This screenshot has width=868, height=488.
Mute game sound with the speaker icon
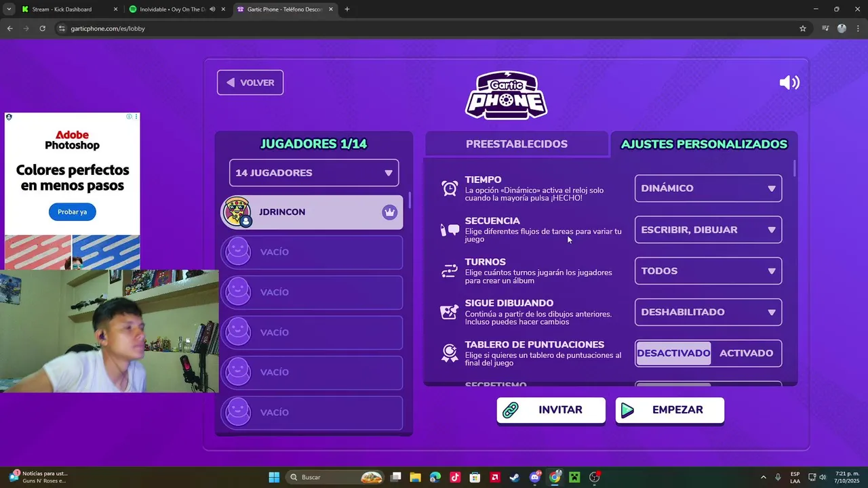pos(789,83)
